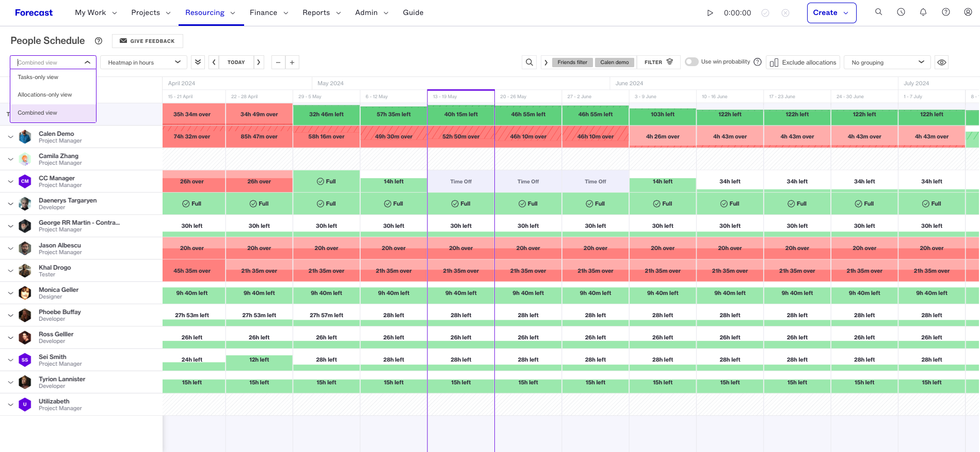980x452 pixels.
Task: Zoom out the timeline with minus
Action: pos(278,63)
